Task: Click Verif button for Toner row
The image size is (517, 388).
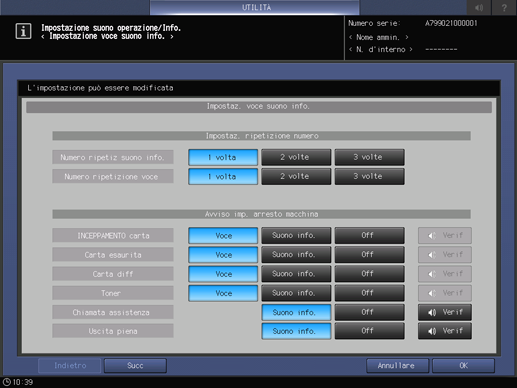Action: (x=445, y=293)
